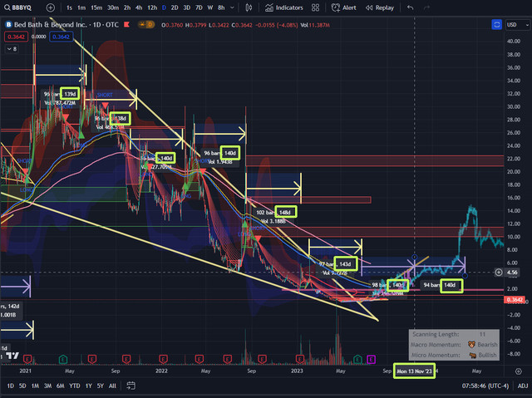Undo the last chart action
Screen dimensions: 532x398
tap(410, 7)
